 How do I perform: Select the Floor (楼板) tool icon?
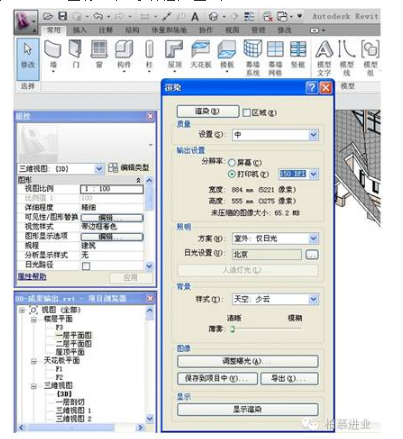coord(227,49)
